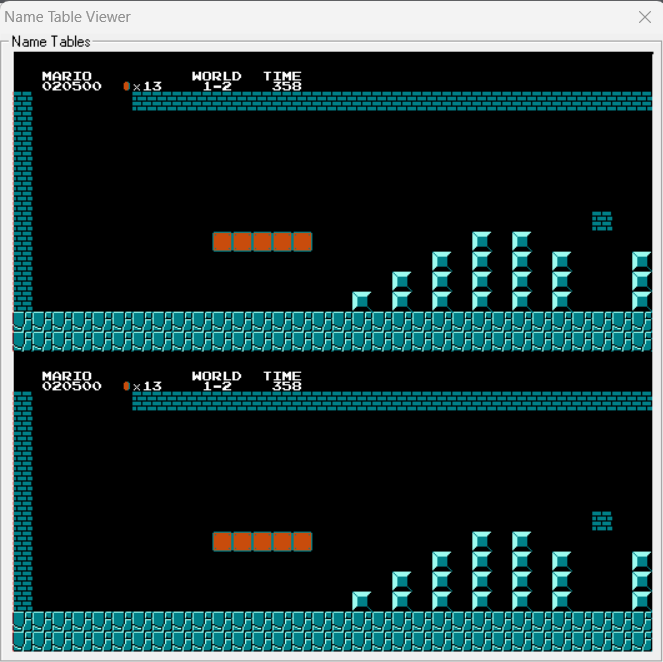Click the orange block row in lower name table
The width and height of the screenshot is (663, 662).
[x=262, y=542]
